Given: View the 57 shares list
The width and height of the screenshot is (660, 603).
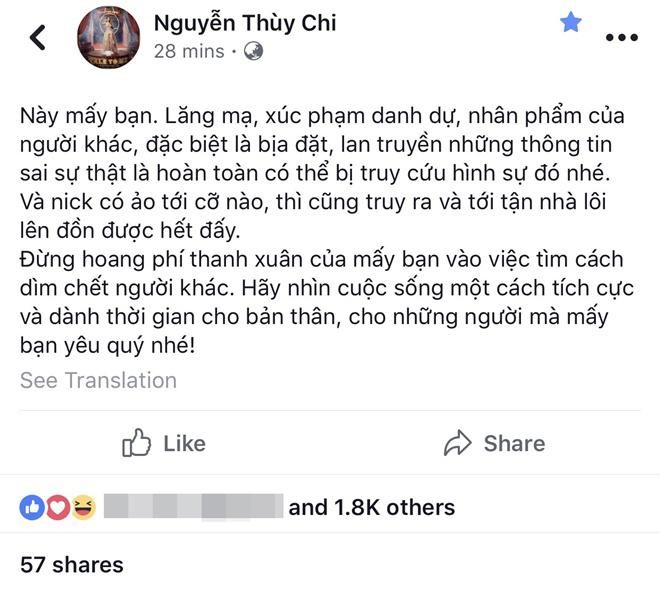Looking at the screenshot, I should point(72,564).
